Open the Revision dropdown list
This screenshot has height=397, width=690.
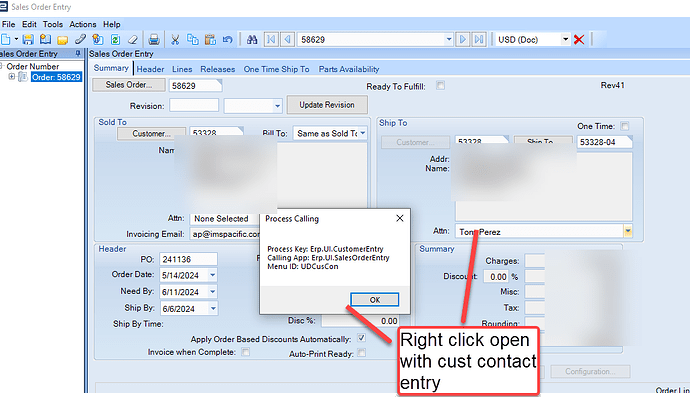point(277,106)
